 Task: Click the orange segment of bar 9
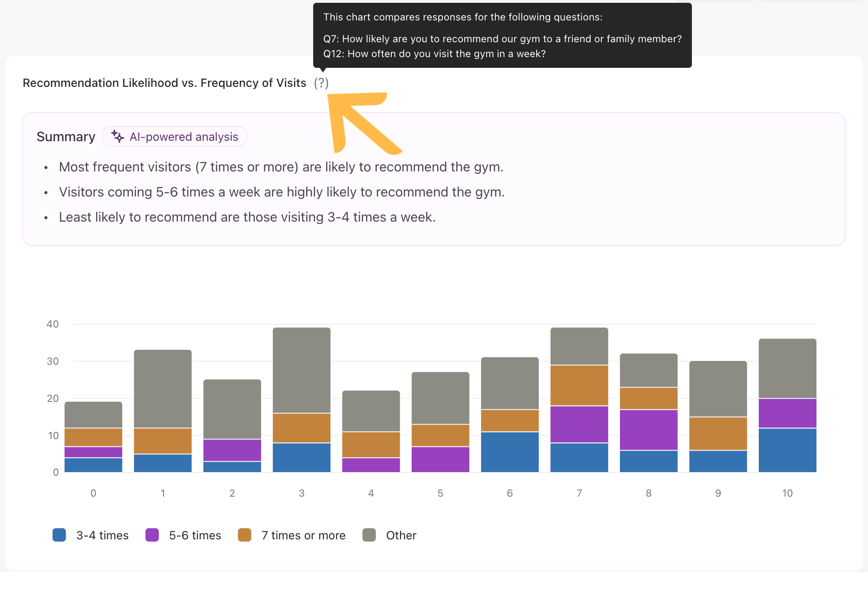pyautogui.click(x=718, y=433)
